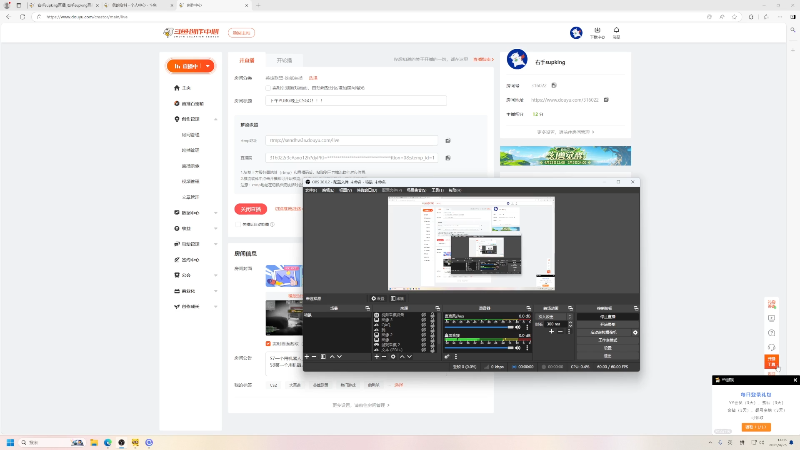Open notifications bell icon in Douyu header

coord(616,33)
